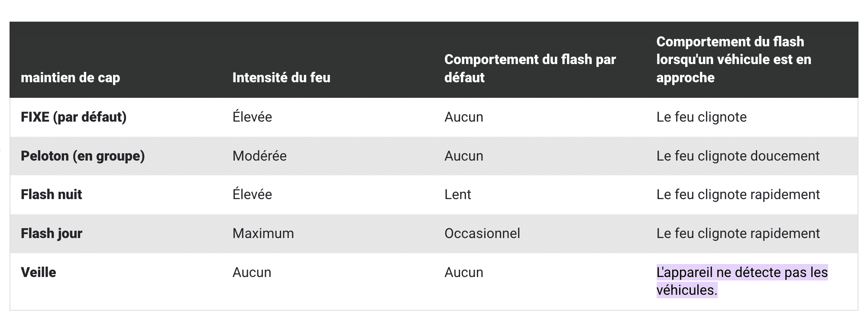Click the vehicle approach flash behavior header
This screenshot has height=322, width=868.
click(733, 59)
